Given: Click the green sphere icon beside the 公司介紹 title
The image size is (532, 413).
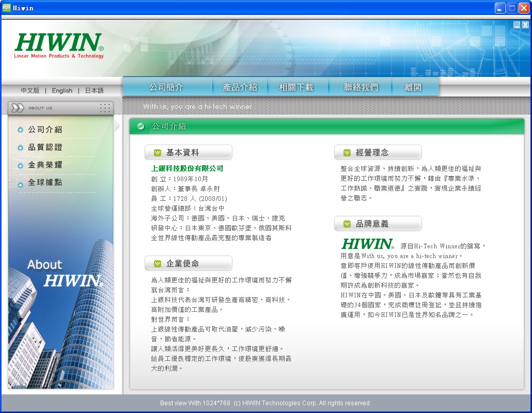Looking at the screenshot, I should click(x=141, y=126).
